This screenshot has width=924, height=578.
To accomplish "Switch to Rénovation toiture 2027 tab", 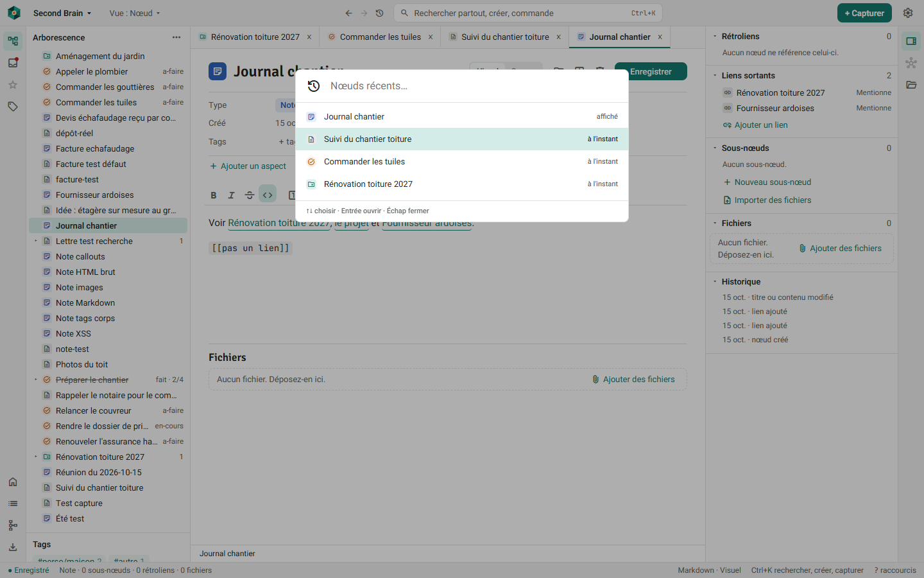I will point(255,37).
